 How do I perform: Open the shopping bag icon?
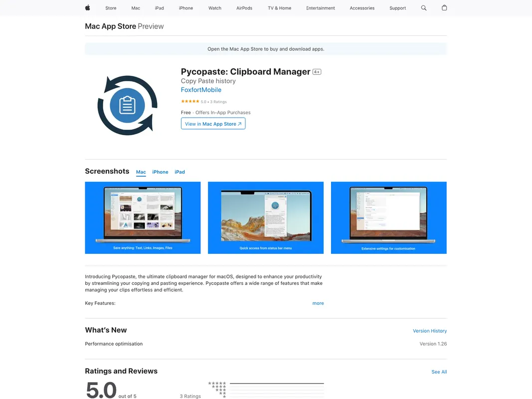coord(444,8)
